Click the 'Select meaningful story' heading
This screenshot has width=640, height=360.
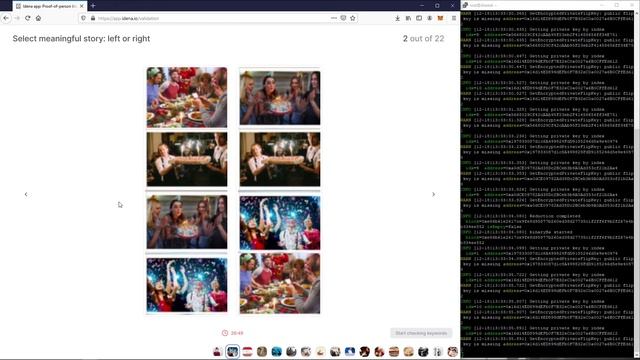[81, 38]
